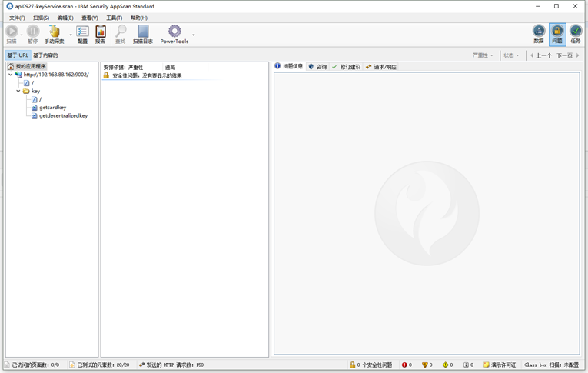Screen dimensions: 588x373
Task: Click high severity red count icon in status bar
Action: pos(407,365)
